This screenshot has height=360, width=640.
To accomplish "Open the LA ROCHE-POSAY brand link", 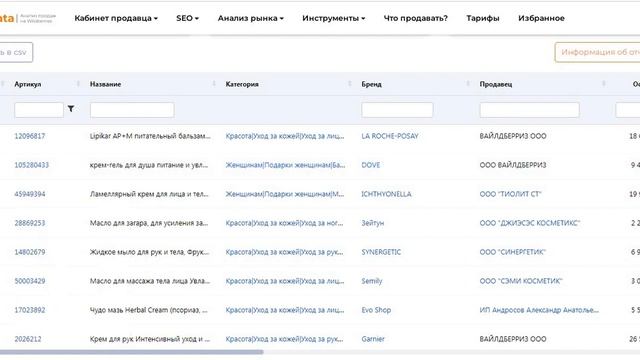I will pyautogui.click(x=390, y=136).
